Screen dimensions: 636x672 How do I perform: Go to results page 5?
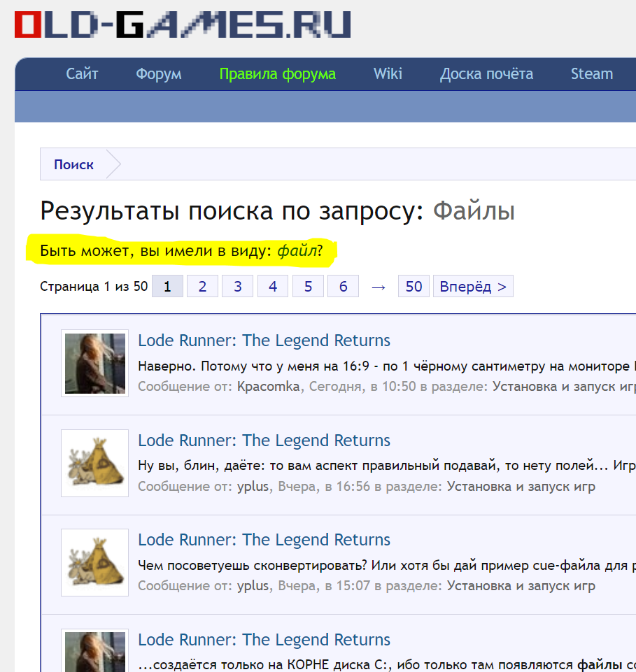coord(308,286)
